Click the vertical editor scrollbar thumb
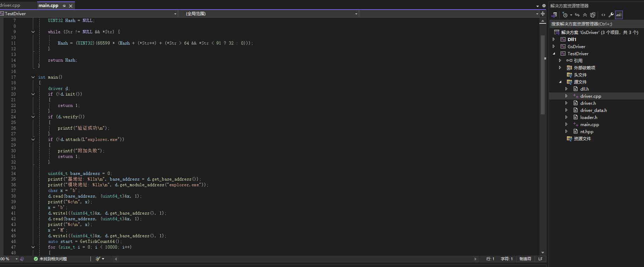This screenshot has height=267, width=644. 543,74
